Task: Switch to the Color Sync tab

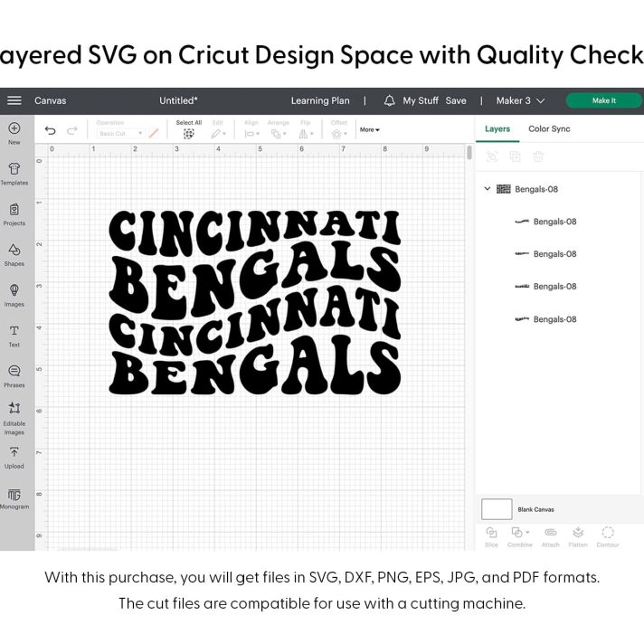Action: (549, 129)
